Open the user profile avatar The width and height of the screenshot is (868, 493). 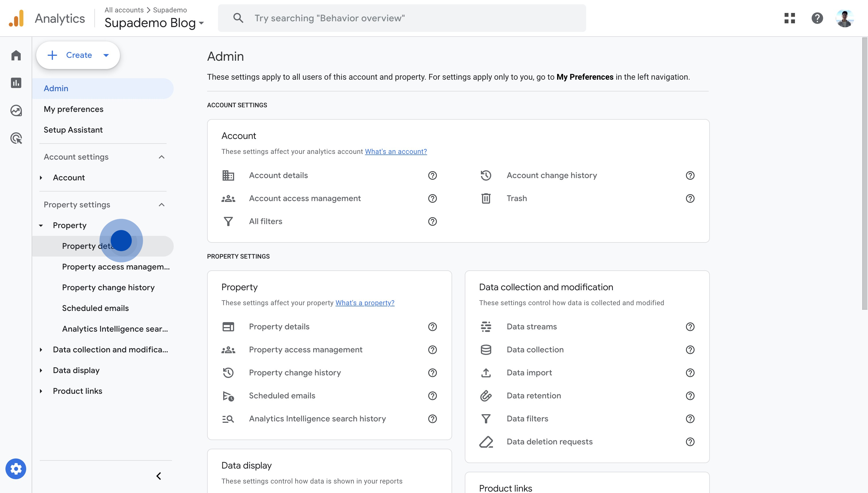pyautogui.click(x=845, y=18)
